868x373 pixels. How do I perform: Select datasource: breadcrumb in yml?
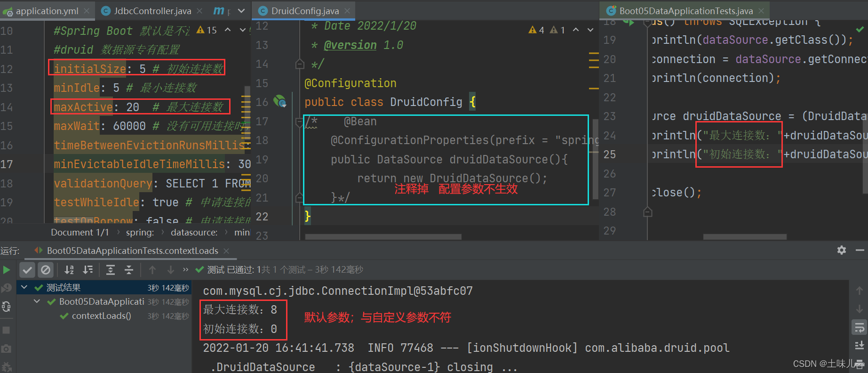194,232
